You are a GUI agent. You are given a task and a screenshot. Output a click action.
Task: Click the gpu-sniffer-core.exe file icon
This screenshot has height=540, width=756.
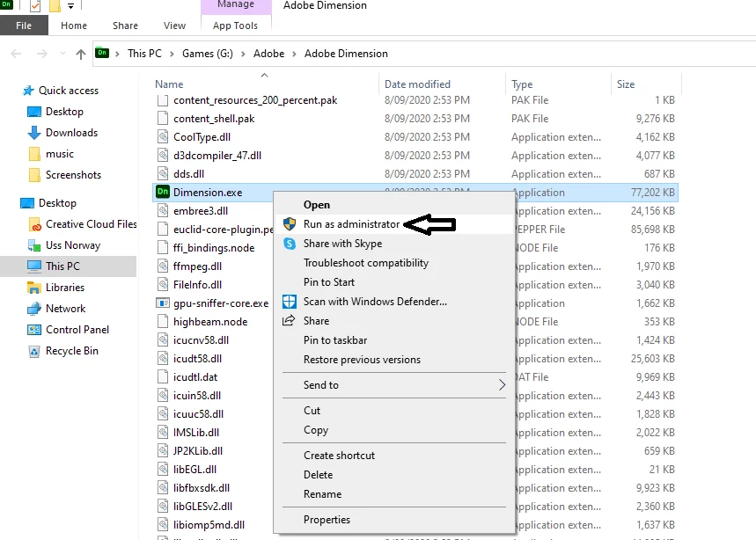pyautogui.click(x=163, y=303)
